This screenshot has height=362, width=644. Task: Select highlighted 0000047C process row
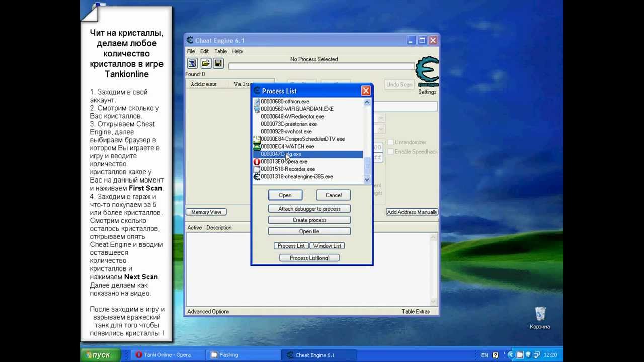tap(307, 154)
